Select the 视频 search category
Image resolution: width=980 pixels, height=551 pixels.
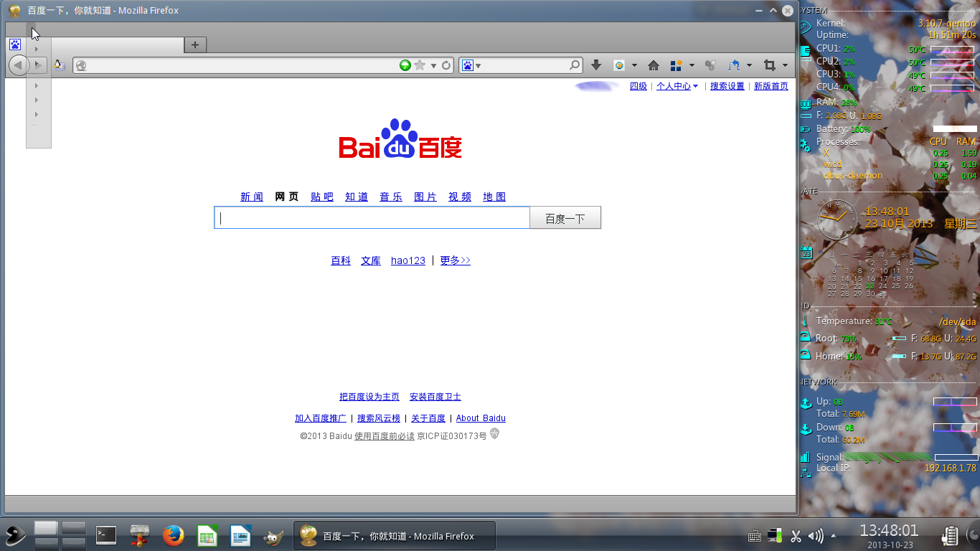click(460, 197)
